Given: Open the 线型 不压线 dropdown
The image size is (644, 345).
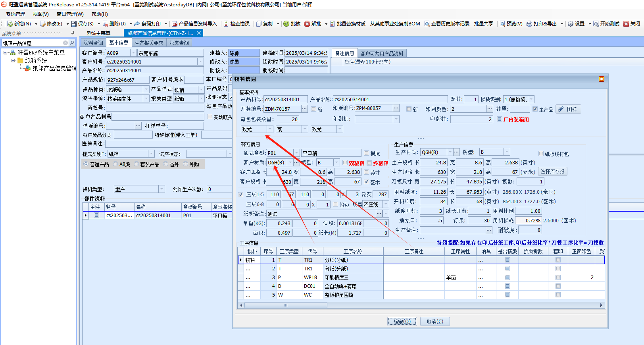Looking at the screenshot, I should tap(386, 204).
